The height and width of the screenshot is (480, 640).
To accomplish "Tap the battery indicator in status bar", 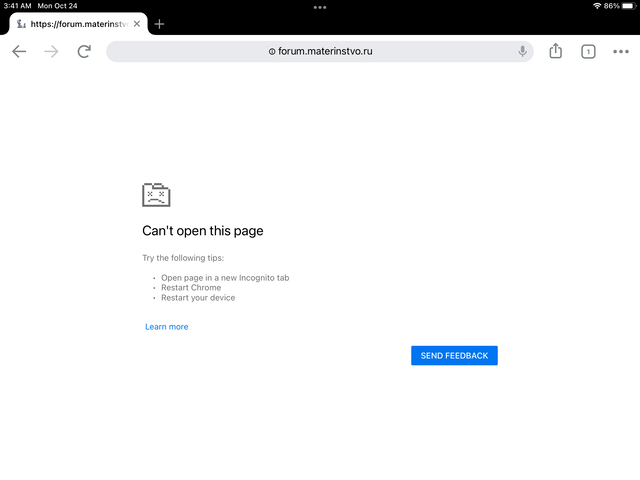I will tap(629, 6).
